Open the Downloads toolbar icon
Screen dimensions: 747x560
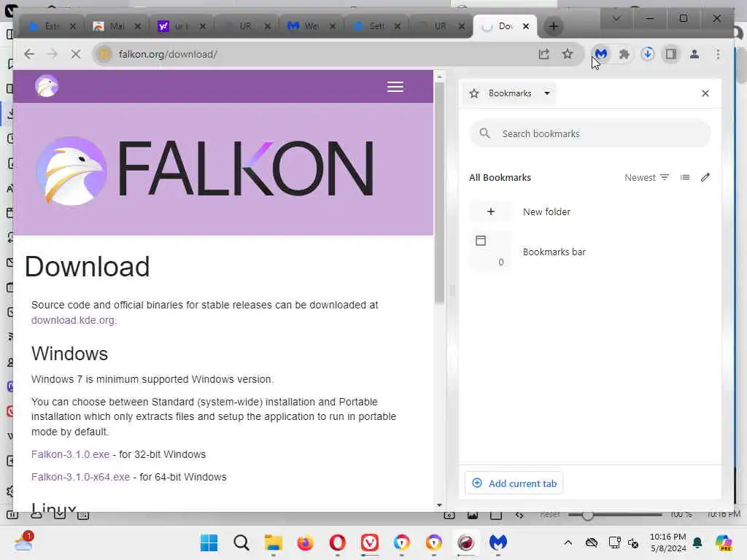(x=648, y=54)
